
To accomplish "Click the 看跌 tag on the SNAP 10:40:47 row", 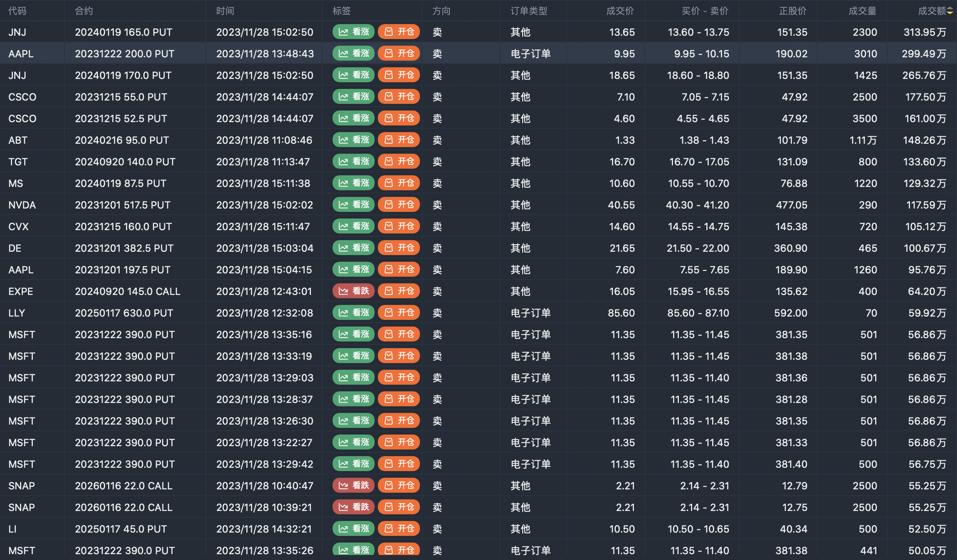I will pyautogui.click(x=353, y=486).
